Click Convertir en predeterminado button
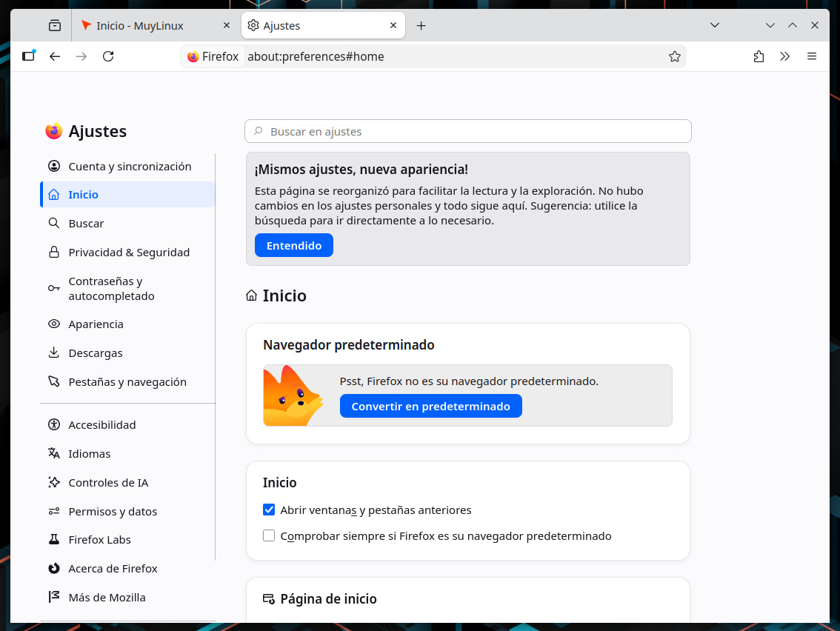Image resolution: width=840 pixels, height=631 pixels. pos(430,406)
